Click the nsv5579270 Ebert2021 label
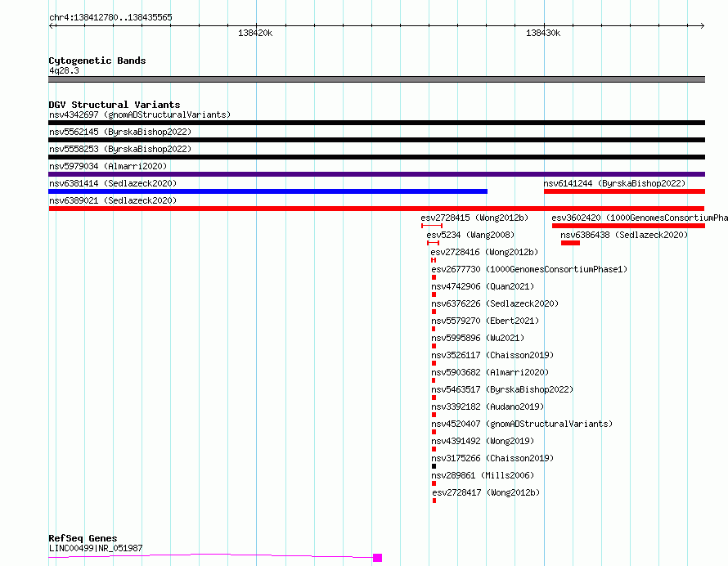The height and width of the screenshot is (566, 728). coord(485,321)
